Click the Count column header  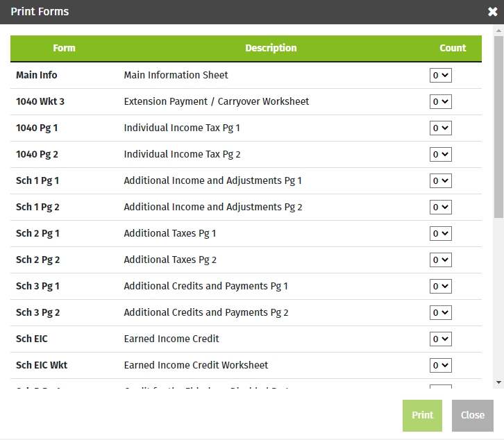pos(453,48)
